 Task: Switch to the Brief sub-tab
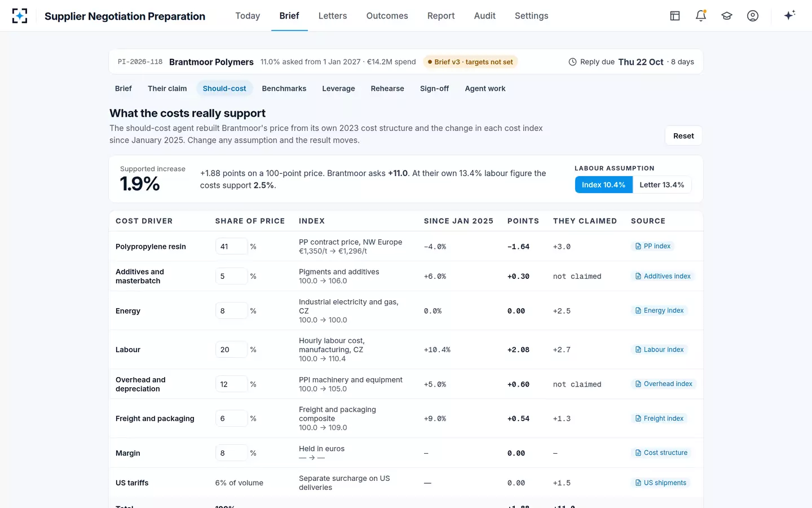123,89
